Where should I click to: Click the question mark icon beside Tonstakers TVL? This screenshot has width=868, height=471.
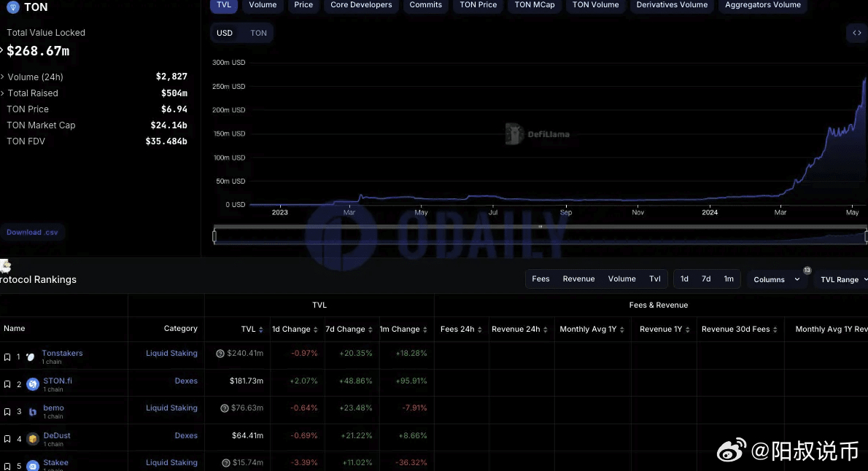(220, 354)
